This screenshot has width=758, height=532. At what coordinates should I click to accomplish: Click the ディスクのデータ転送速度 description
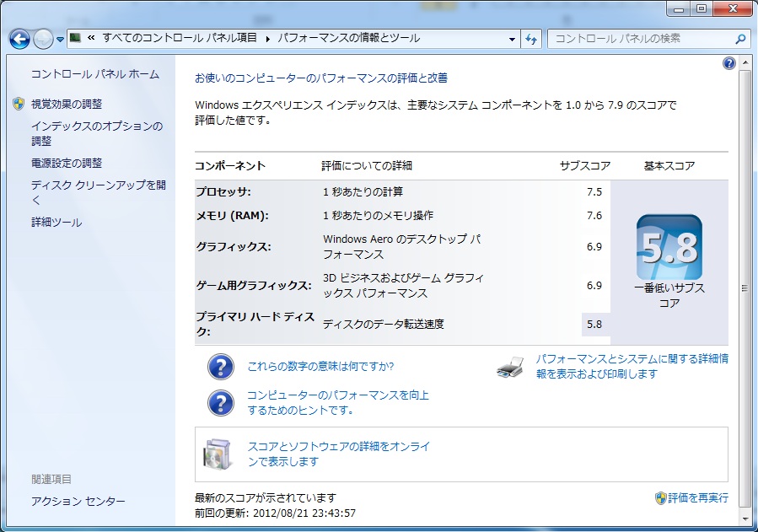[x=384, y=325]
